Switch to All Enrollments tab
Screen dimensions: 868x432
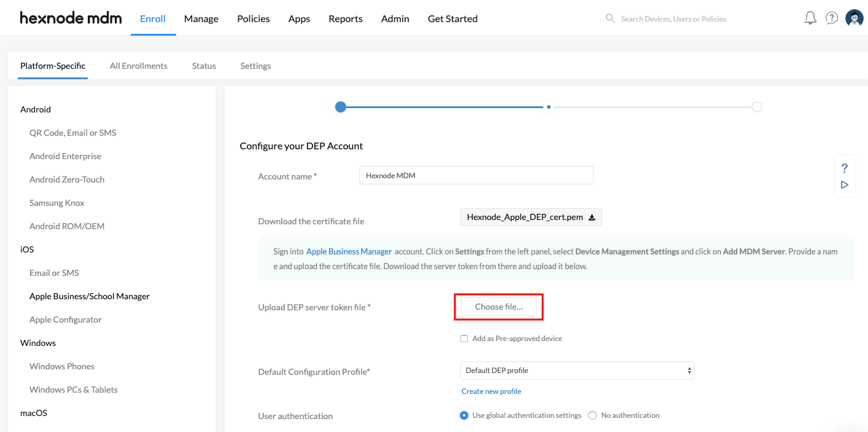139,66
